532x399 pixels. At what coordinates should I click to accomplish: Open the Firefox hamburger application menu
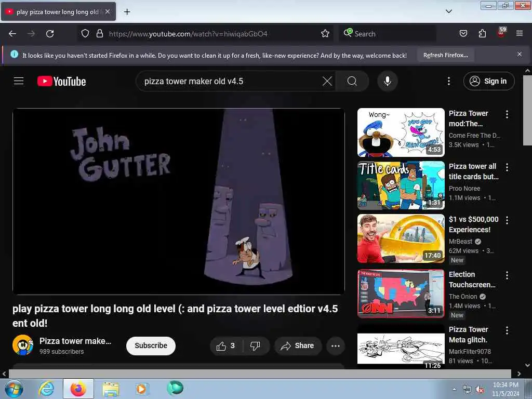[x=520, y=33]
